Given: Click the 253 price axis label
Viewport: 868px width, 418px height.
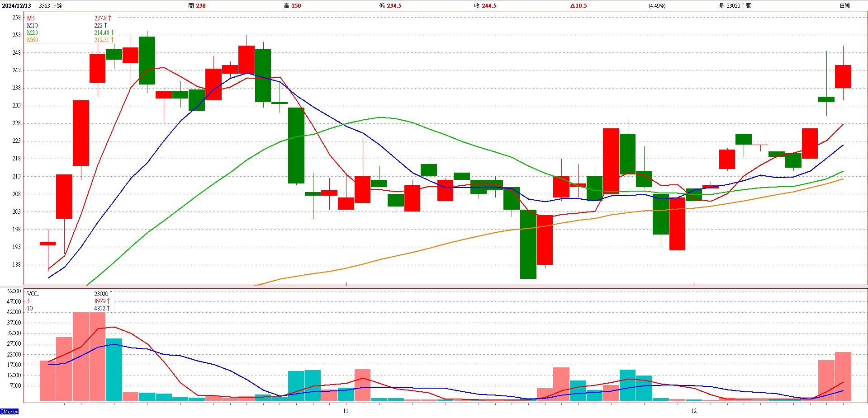Looking at the screenshot, I should [16, 35].
